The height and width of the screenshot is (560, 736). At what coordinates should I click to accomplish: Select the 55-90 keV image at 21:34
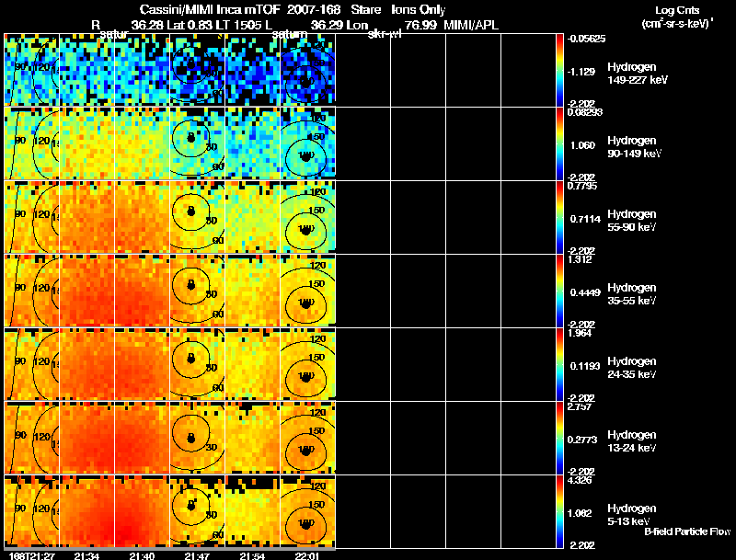point(86,217)
